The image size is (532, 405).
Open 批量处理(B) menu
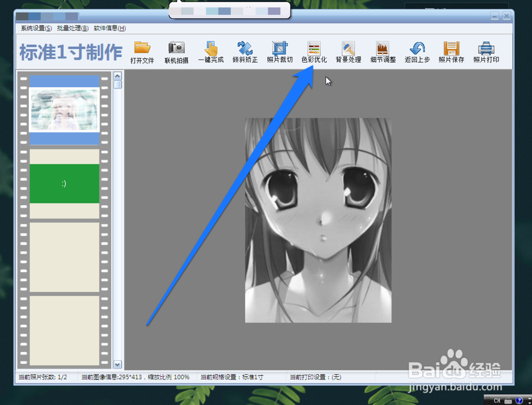pyautogui.click(x=72, y=28)
